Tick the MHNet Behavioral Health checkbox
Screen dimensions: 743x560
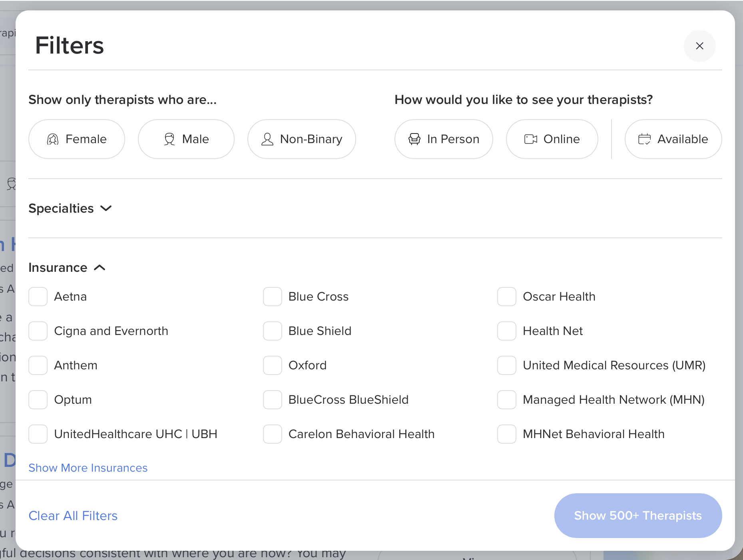[507, 434]
